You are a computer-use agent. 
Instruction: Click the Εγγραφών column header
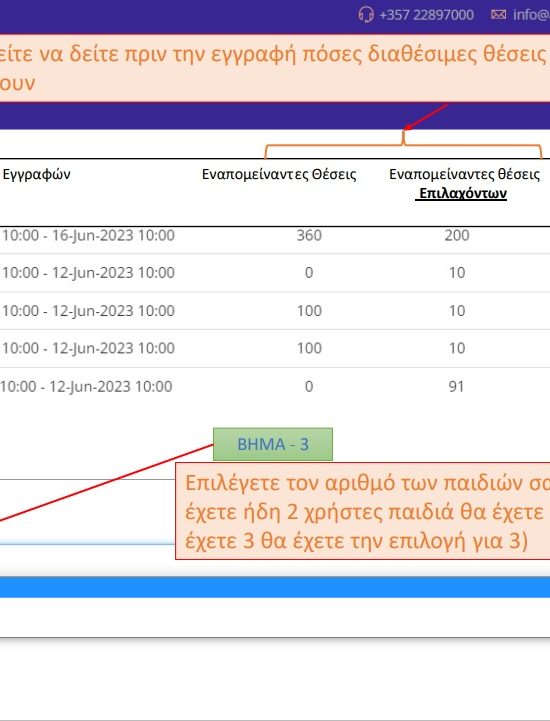(x=36, y=174)
